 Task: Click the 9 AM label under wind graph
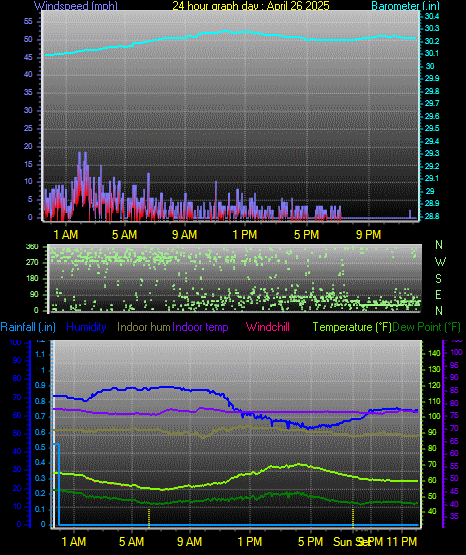pyautogui.click(x=184, y=235)
